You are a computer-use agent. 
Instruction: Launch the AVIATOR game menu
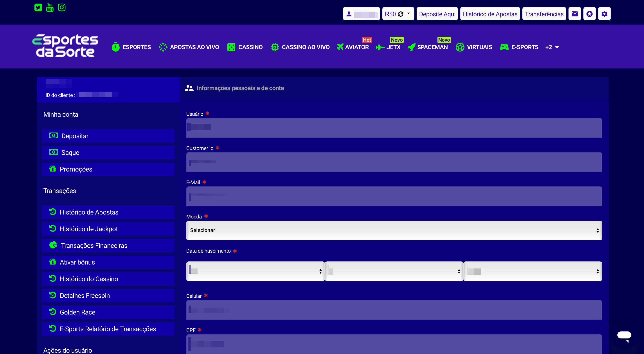(353, 47)
